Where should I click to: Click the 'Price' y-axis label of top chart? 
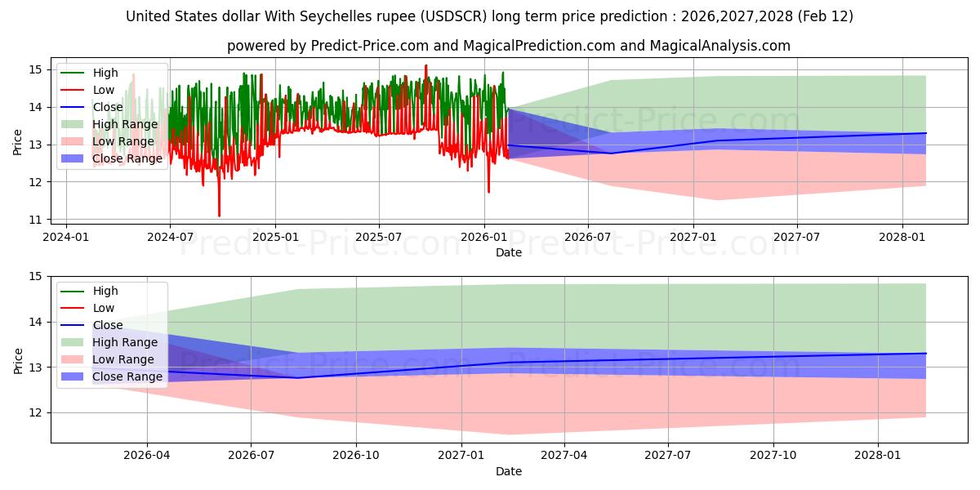coord(18,142)
